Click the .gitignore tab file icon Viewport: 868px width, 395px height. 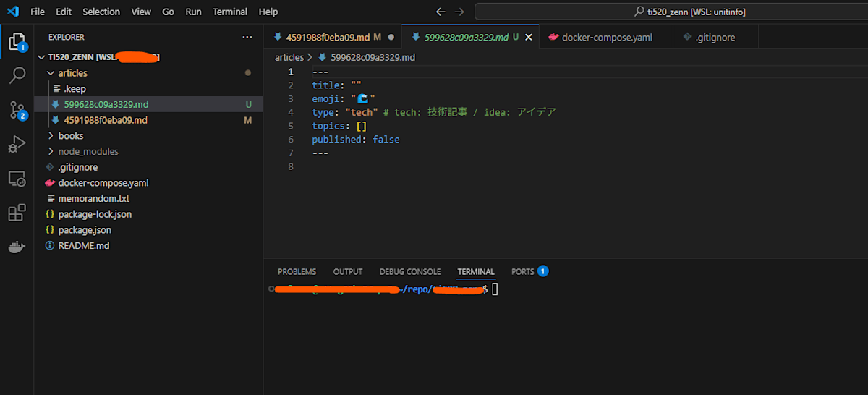click(x=686, y=37)
